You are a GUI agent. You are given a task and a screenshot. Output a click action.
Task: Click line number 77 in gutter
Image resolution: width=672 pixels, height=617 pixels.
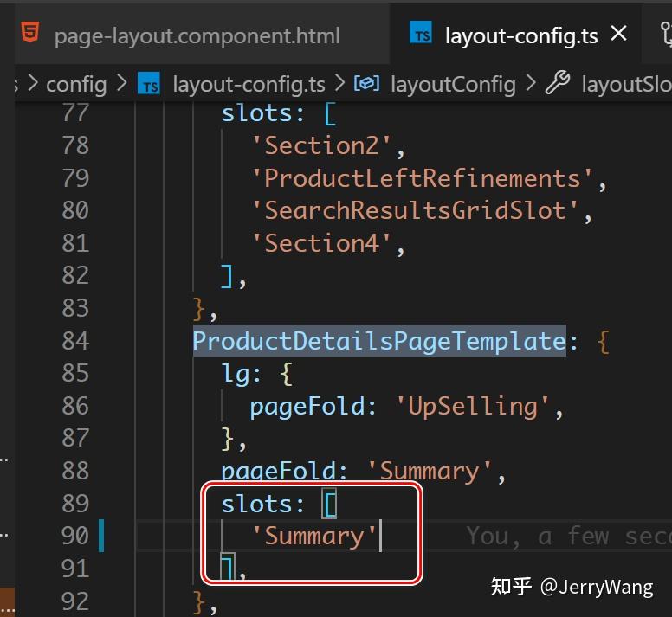coord(75,112)
